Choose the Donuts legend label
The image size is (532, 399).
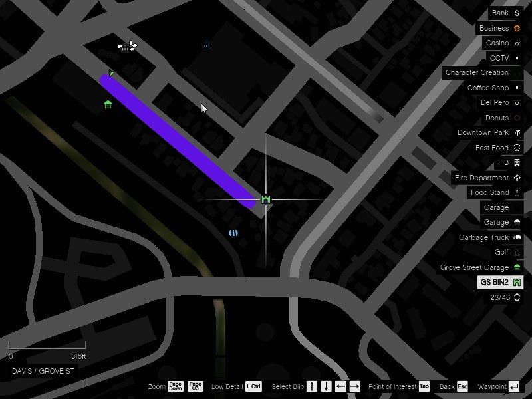tap(497, 118)
